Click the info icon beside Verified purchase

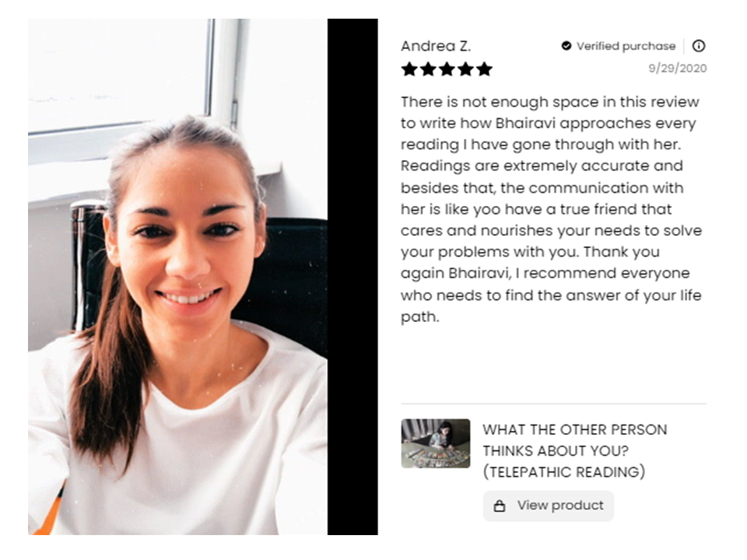pyautogui.click(x=699, y=46)
